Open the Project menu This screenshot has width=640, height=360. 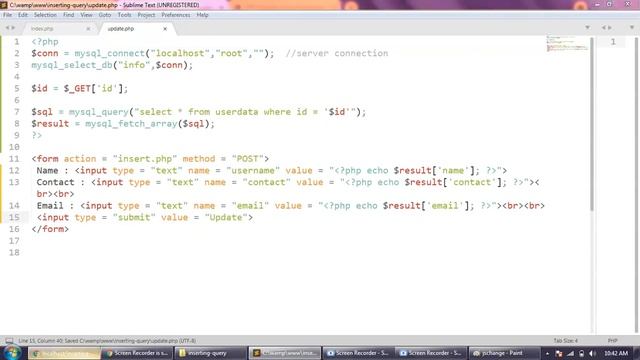coord(146,15)
